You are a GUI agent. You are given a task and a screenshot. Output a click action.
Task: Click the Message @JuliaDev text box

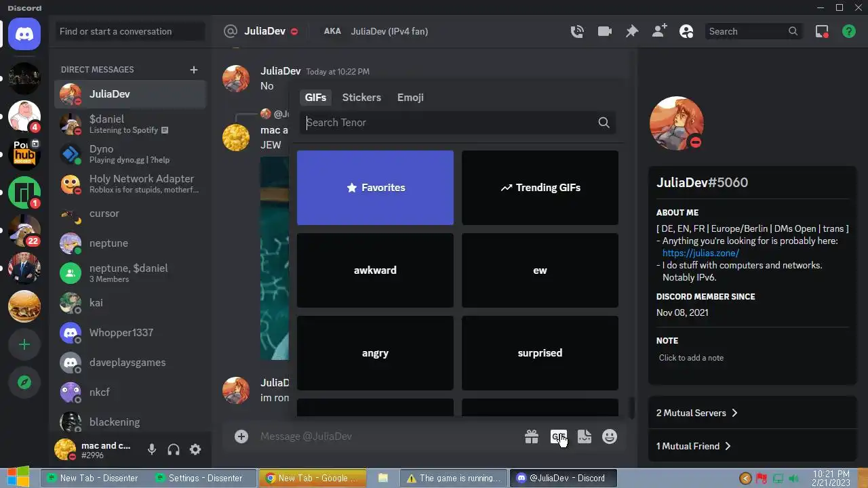[387, 436]
